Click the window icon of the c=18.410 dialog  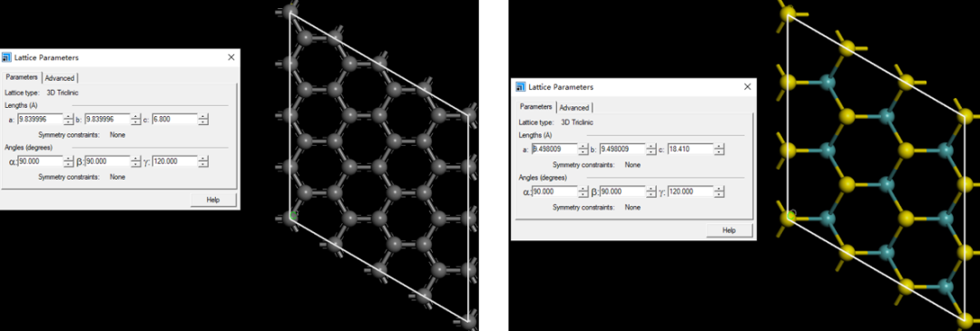[x=521, y=87]
